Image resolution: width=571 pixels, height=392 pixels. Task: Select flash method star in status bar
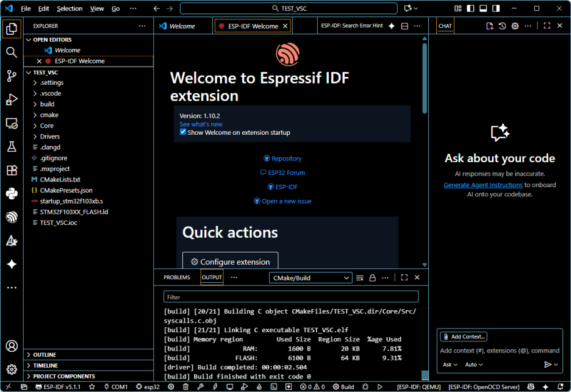pyautogui.click(x=92, y=387)
